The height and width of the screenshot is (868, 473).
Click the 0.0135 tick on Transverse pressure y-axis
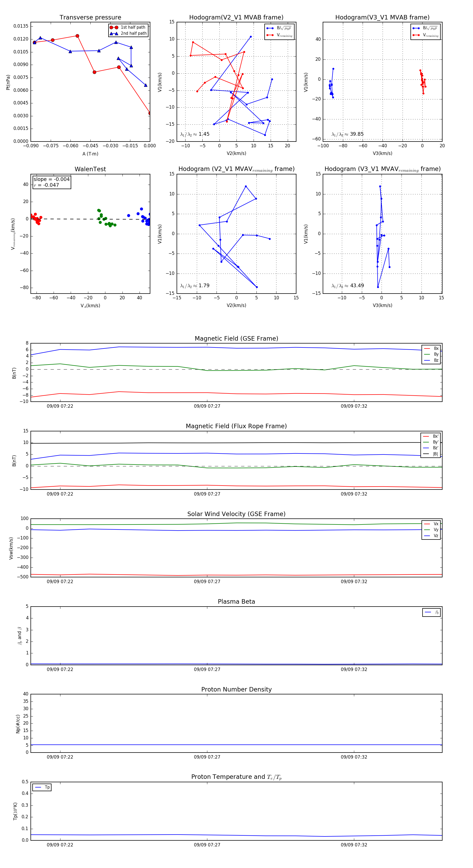(21, 26)
